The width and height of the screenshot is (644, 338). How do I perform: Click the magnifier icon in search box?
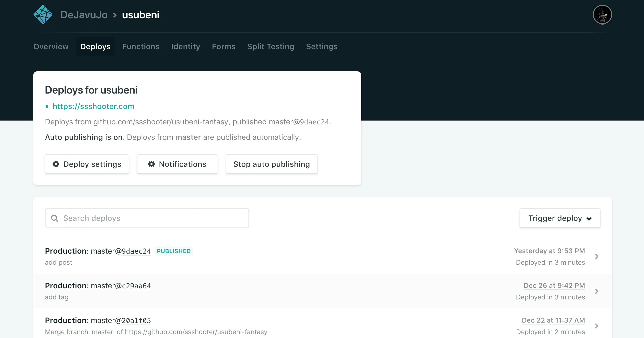[x=55, y=218]
